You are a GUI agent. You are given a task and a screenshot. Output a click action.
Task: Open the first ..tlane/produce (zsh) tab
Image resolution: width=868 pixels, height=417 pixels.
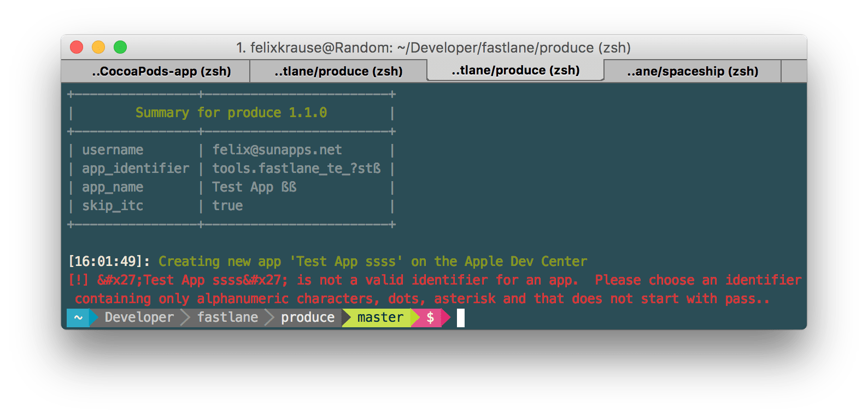coord(338,71)
